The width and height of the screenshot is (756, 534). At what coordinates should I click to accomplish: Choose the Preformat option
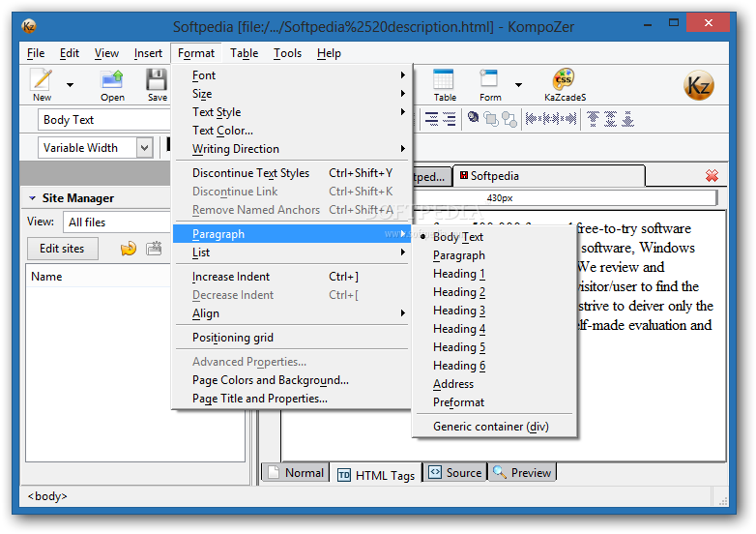(x=494, y=402)
